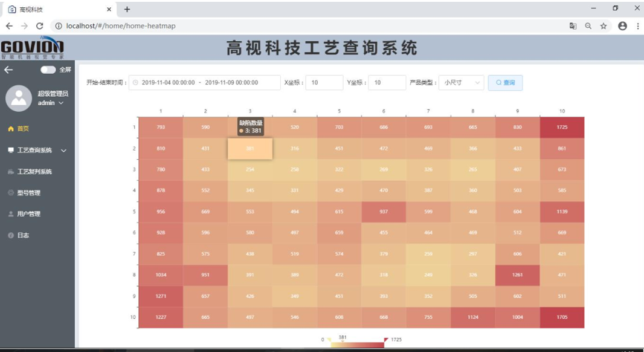Click the heatmap cell with value 615

[x=339, y=212]
